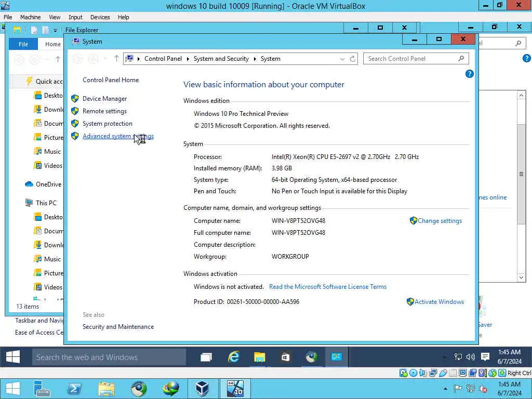532x399 pixels.
Task: Open Advanced system settings link
Action: coord(118,136)
